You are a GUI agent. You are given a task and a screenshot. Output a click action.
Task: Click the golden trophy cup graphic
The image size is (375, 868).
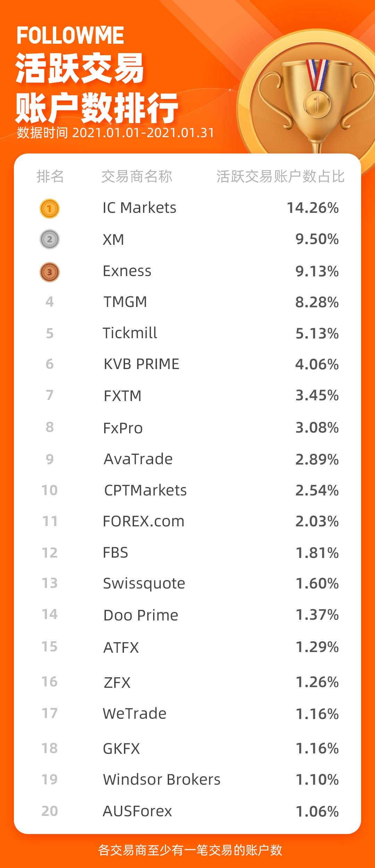pyautogui.click(x=316, y=104)
